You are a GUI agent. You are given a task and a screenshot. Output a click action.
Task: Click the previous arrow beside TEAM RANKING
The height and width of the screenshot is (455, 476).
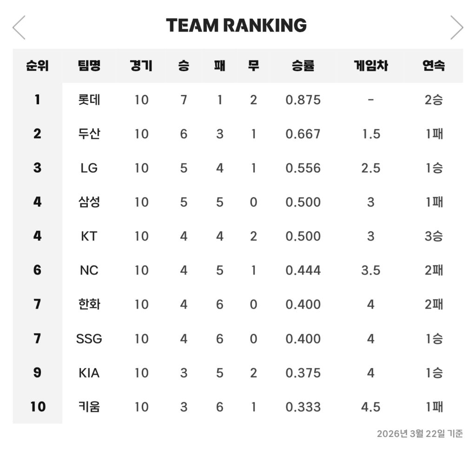coord(19,27)
